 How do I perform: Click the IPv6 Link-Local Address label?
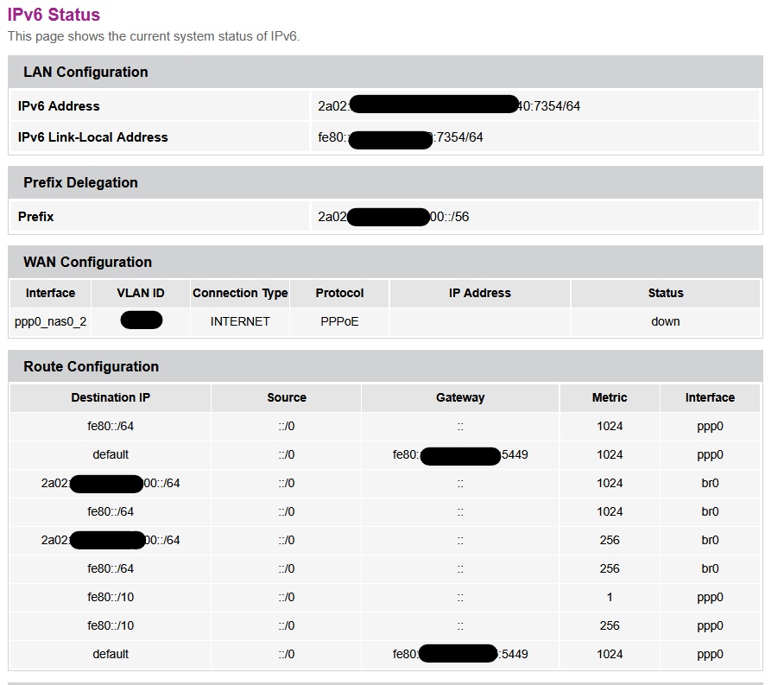92,137
